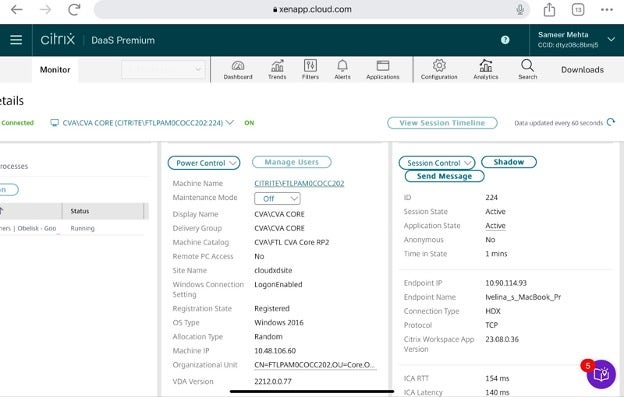Click the ON power state label
The width and height of the screenshot is (624, 397).
(x=249, y=123)
